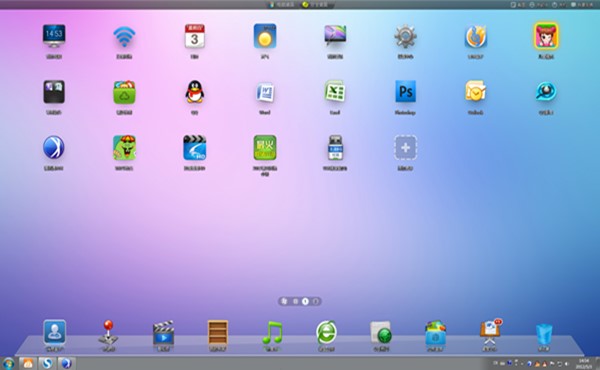The image size is (600, 370).
Task: Open the green IE browser dock icon
Action: (326, 332)
